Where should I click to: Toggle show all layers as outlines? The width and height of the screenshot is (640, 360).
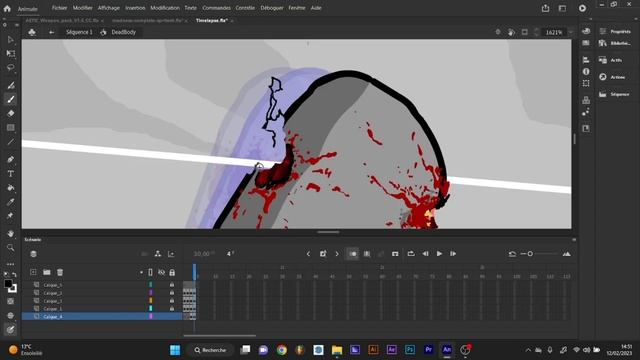coord(151,272)
